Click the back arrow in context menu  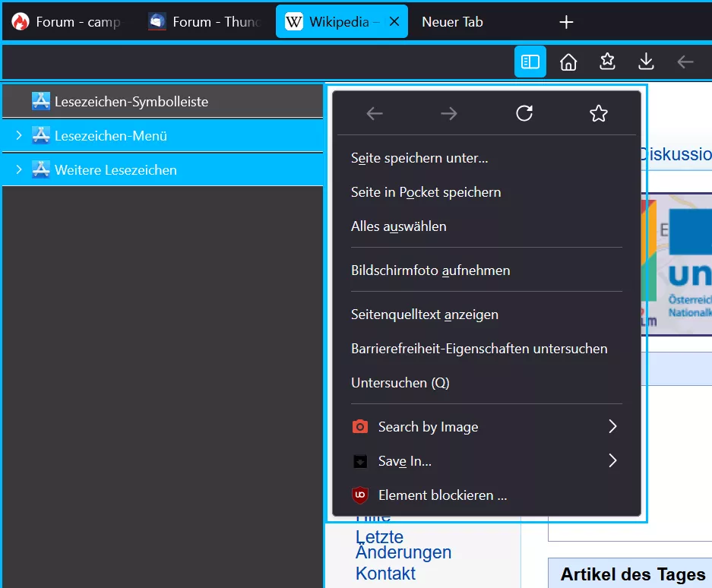pos(375,113)
